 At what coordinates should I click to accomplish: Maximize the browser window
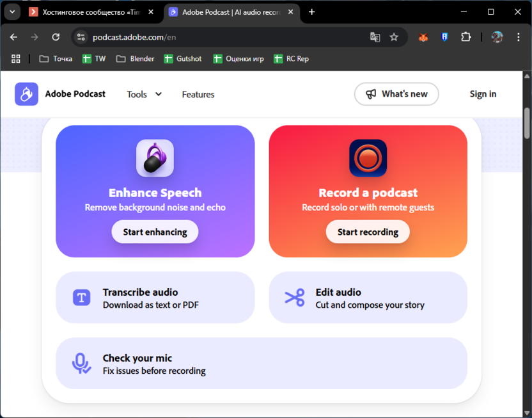490,12
